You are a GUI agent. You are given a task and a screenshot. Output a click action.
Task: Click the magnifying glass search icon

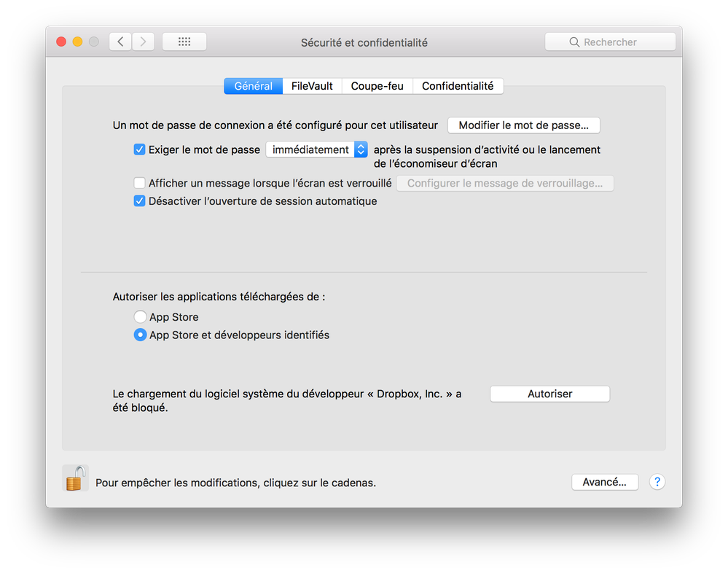pos(574,42)
